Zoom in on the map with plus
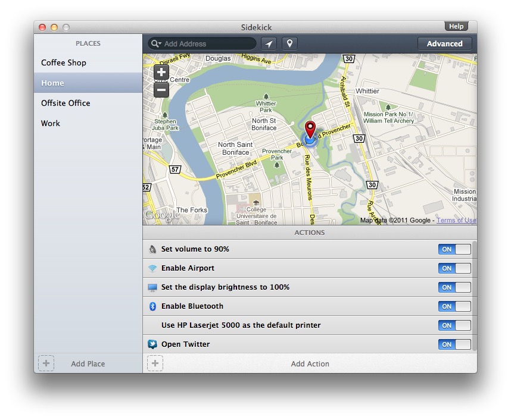 161,72
